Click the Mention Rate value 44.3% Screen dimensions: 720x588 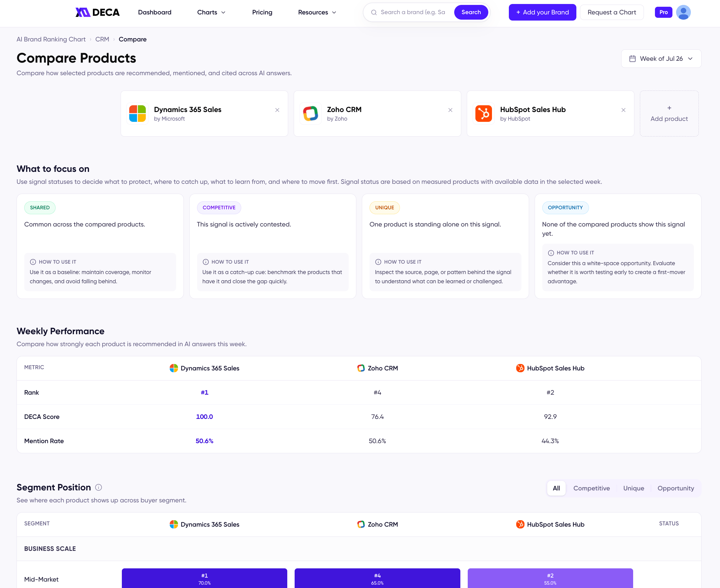[x=550, y=441]
